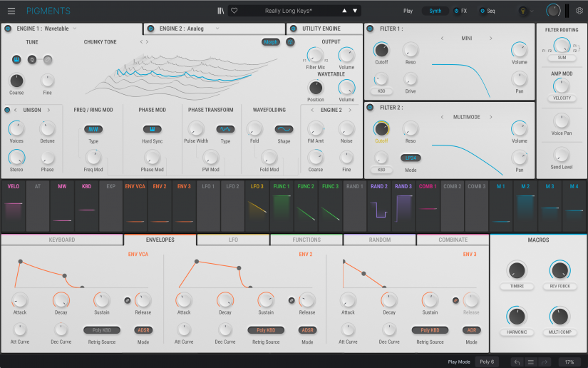
Task: Open Engine 2 Analog type dropdown
Action: click(217, 29)
